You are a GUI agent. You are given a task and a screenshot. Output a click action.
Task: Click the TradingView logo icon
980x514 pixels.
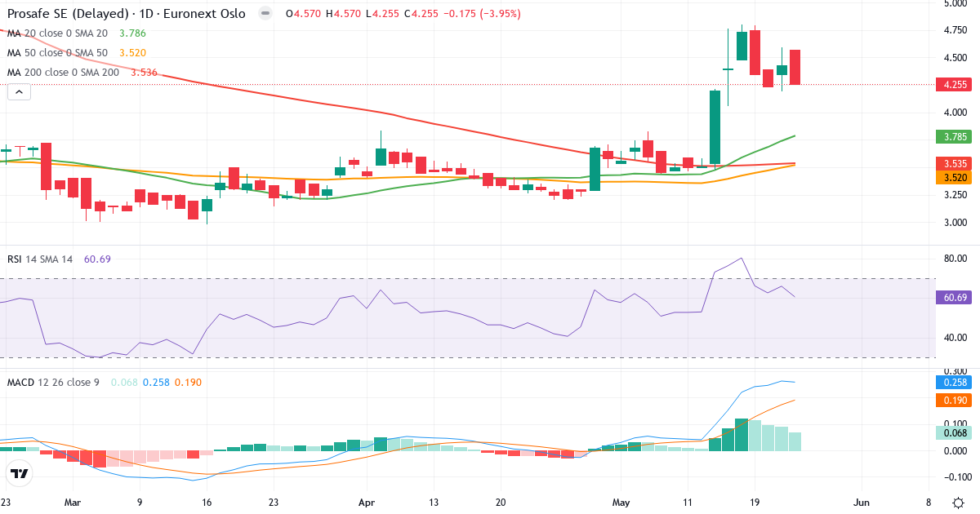point(20,473)
